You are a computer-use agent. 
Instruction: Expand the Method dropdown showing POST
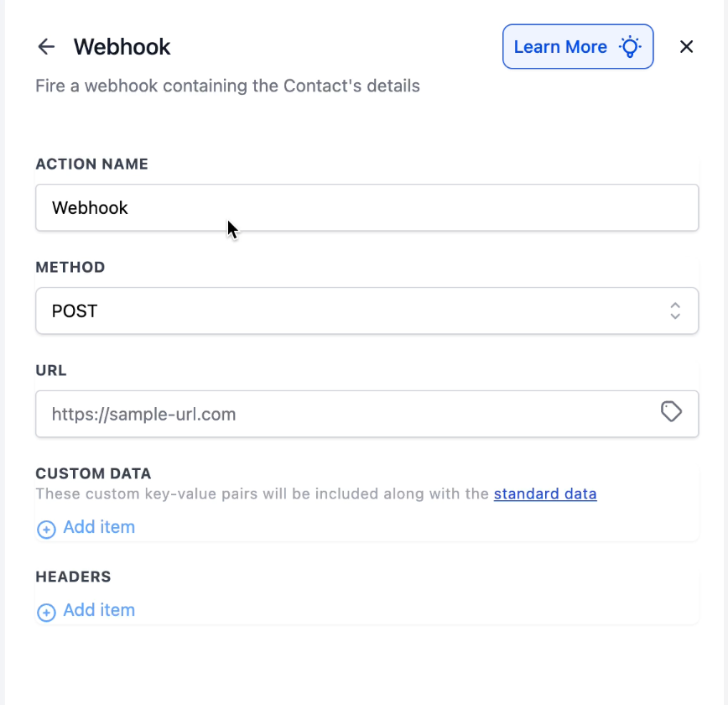pyautogui.click(x=352, y=311)
